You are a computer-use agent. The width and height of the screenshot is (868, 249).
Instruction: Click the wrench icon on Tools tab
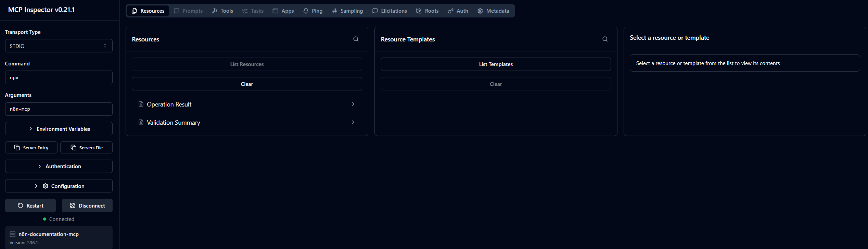click(215, 11)
